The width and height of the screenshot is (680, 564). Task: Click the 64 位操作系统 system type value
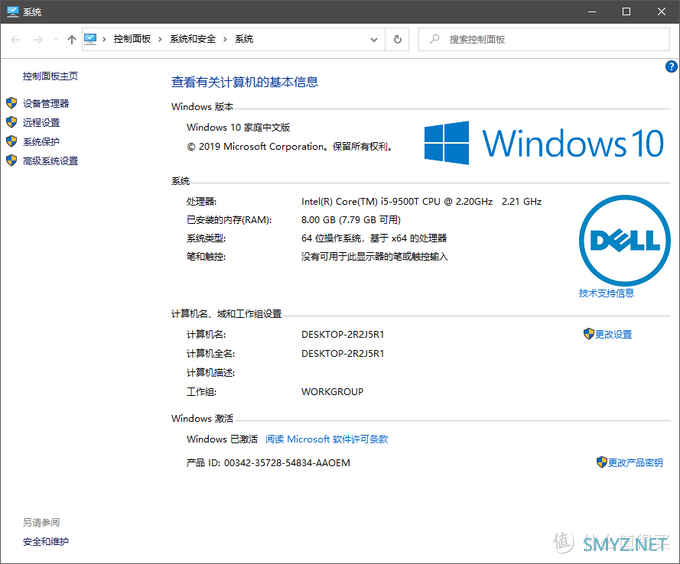[374, 238]
